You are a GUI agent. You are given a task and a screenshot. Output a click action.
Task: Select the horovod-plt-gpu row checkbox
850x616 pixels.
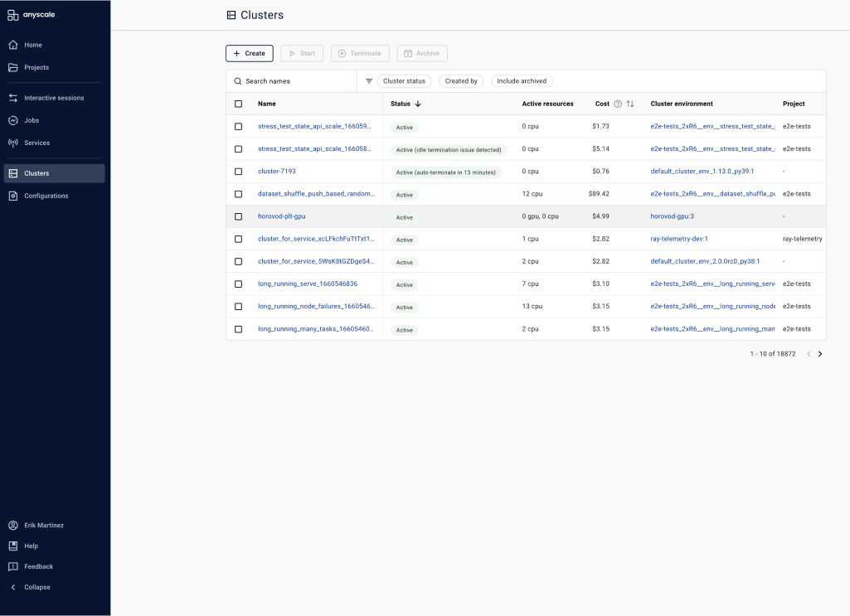point(239,216)
